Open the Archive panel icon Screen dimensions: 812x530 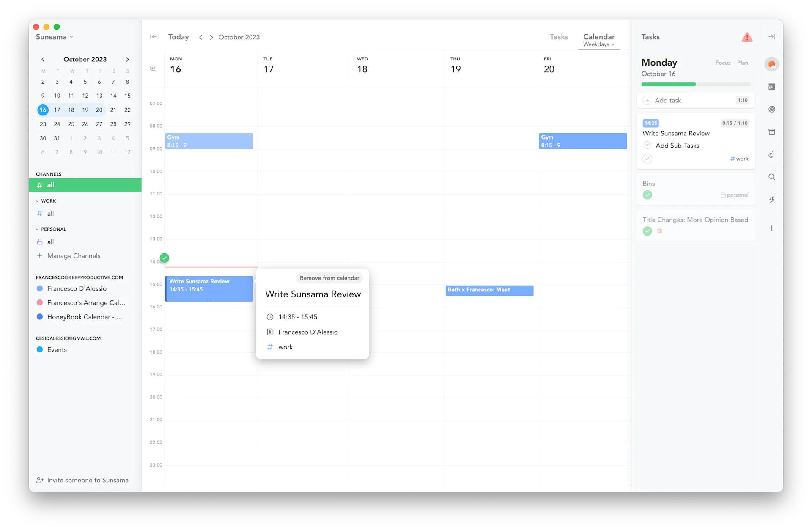coord(772,132)
